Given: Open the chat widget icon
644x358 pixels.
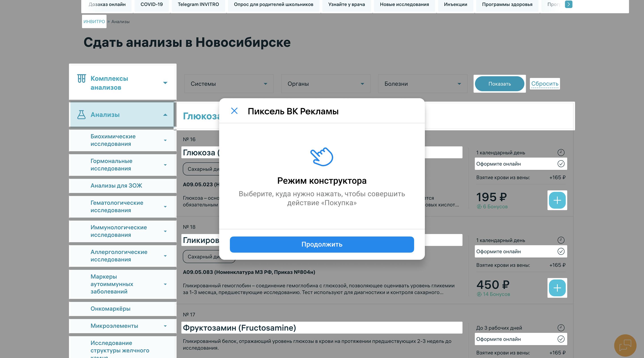Looking at the screenshot, I should tap(625, 345).
